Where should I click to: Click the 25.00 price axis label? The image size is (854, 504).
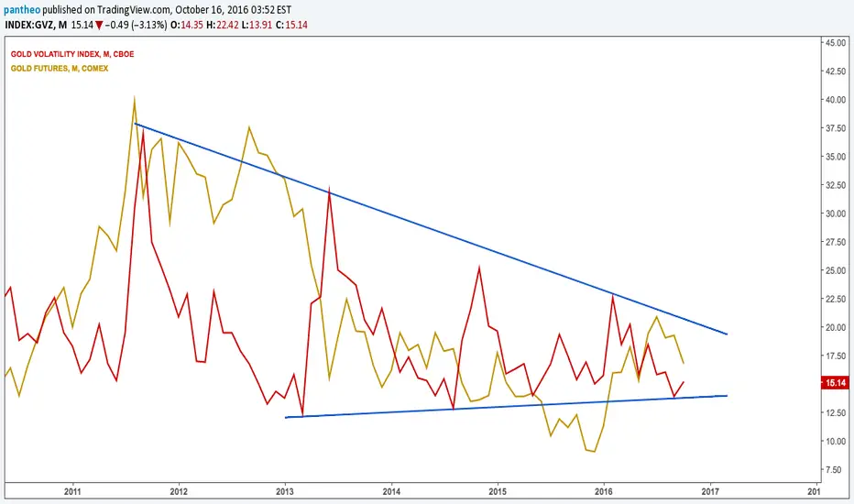click(836, 270)
